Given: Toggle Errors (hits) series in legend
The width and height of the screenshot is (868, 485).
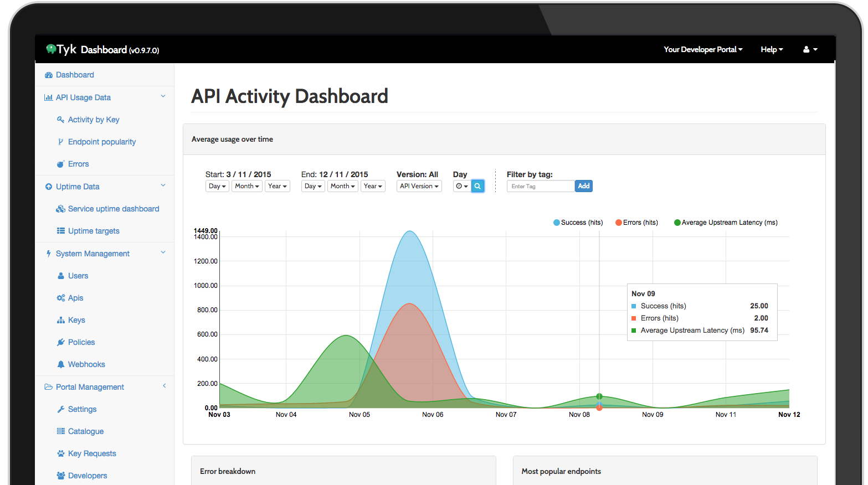Looking at the screenshot, I should coord(636,223).
